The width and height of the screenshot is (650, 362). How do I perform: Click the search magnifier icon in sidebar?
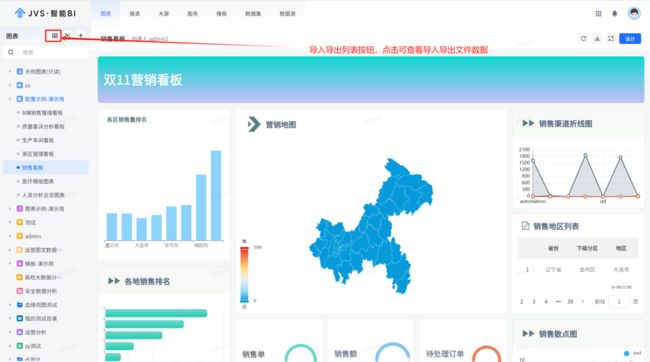coord(11,52)
